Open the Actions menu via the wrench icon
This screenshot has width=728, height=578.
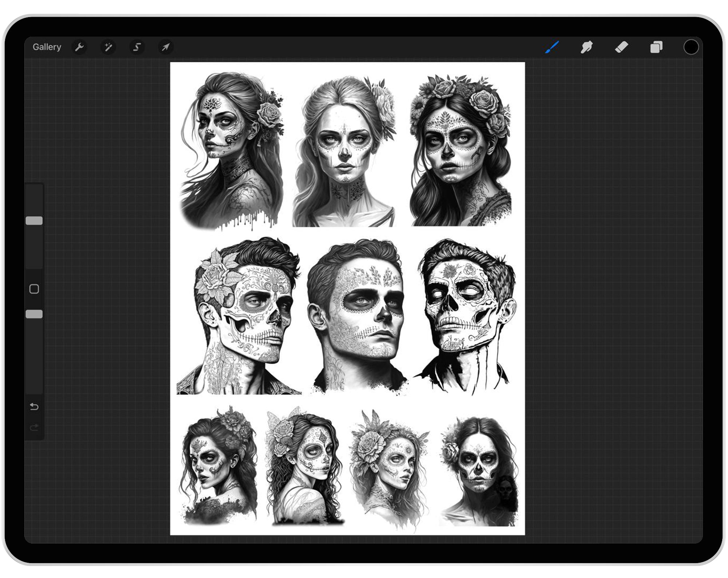pos(80,47)
